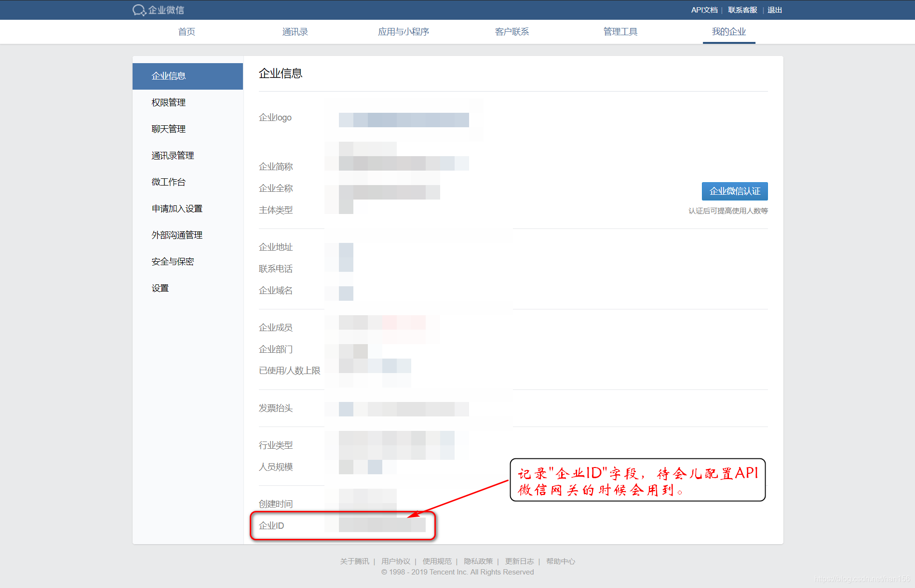Click the 行业类型 label
915x588 pixels.
pos(276,445)
